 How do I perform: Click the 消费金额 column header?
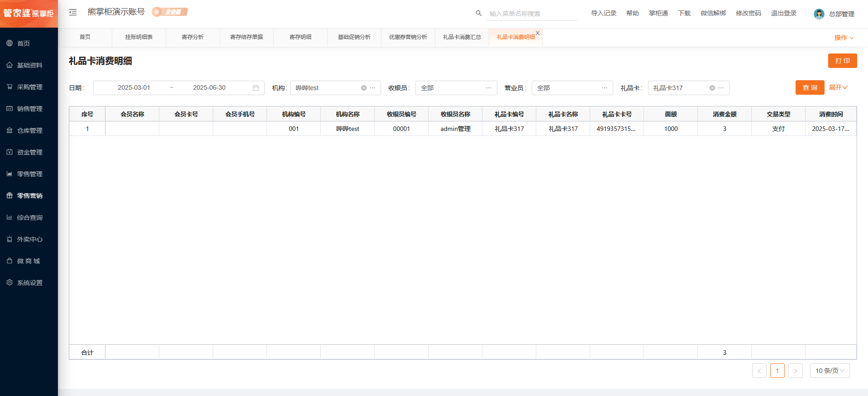(725, 114)
